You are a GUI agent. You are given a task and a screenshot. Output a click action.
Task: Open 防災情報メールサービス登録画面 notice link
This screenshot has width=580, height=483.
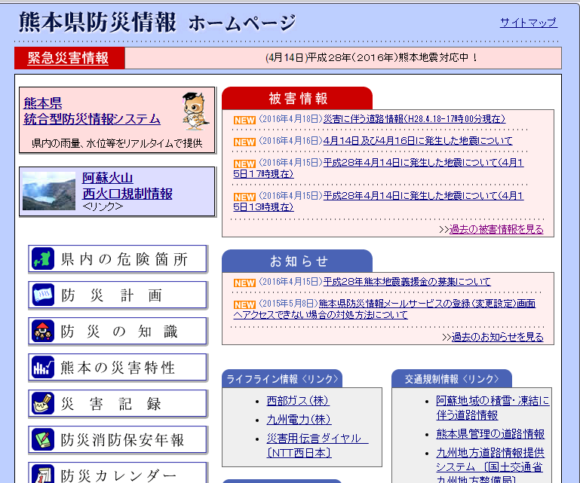point(384,309)
